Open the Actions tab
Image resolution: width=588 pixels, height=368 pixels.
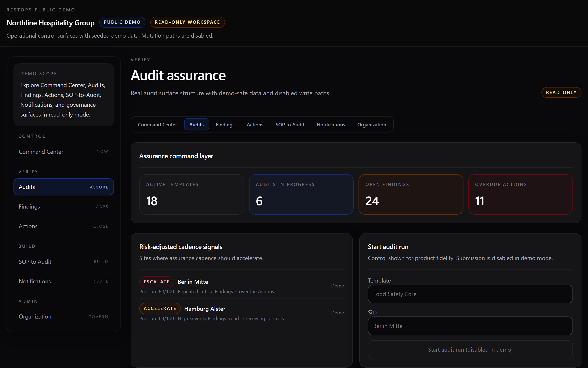(255, 125)
